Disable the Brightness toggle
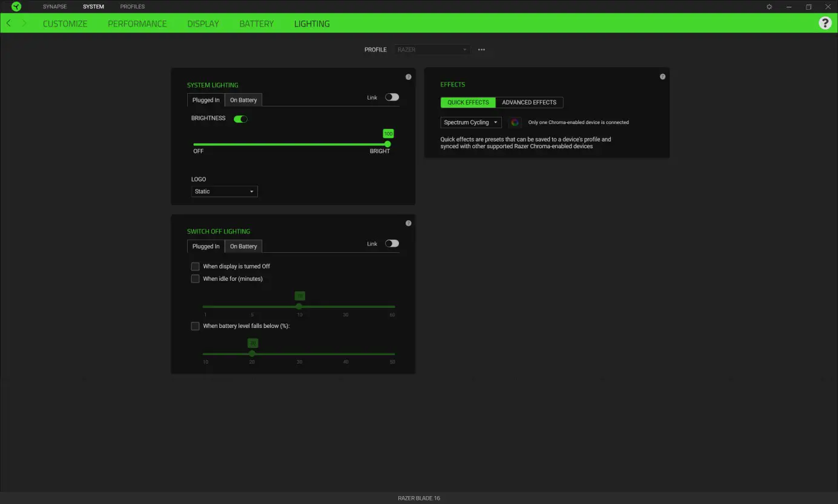This screenshot has width=838, height=504. pyautogui.click(x=240, y=119)
